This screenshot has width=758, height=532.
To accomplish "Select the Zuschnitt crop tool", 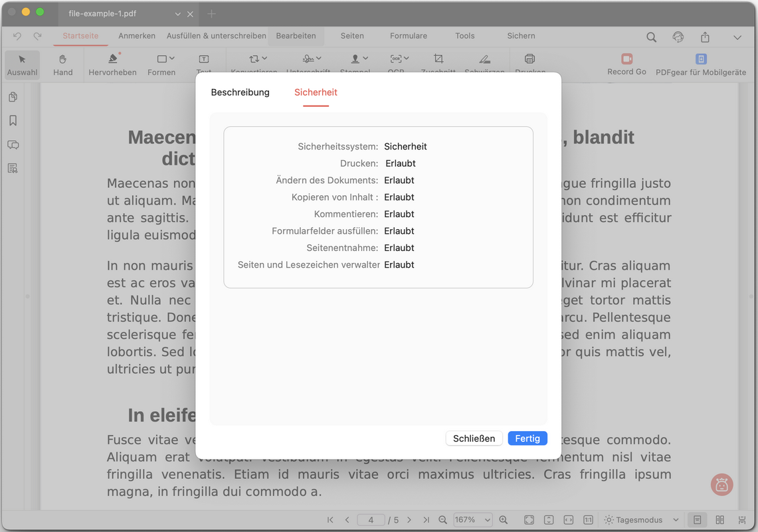I will tap(438, 64).
